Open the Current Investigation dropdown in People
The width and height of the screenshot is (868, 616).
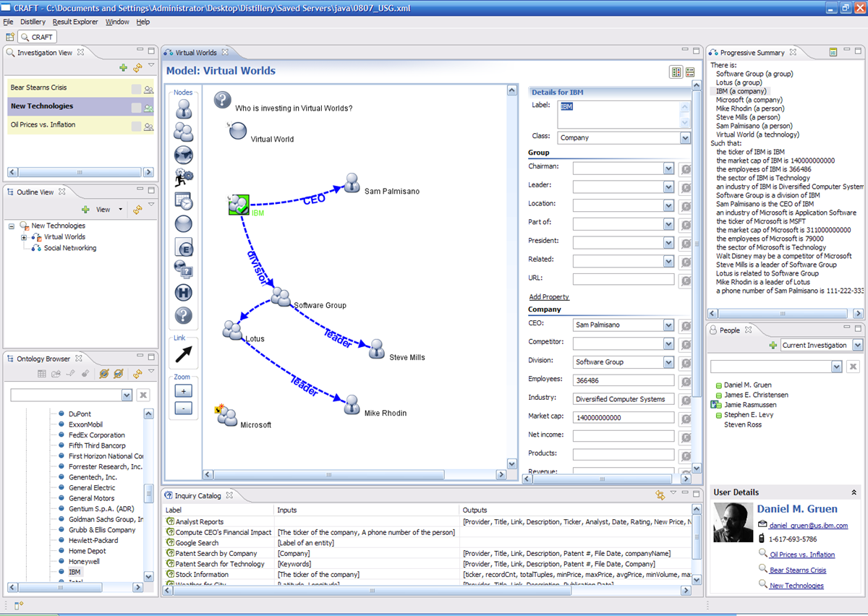click(x=857, y=346)
